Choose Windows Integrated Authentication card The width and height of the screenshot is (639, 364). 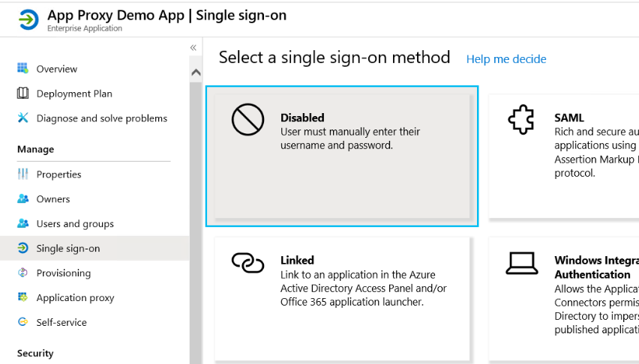point(564,298)
